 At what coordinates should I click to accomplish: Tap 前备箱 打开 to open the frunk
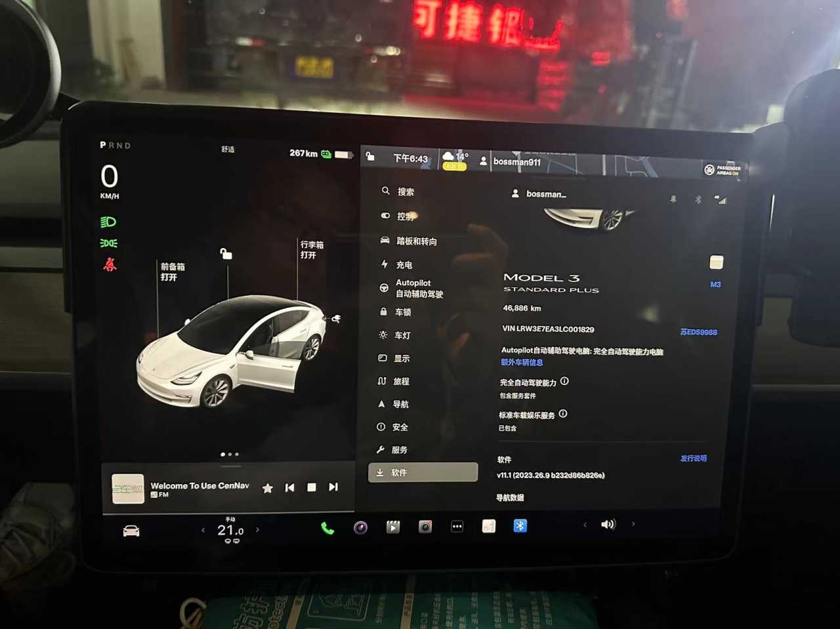pyautogui.click(x=173, y=272)
